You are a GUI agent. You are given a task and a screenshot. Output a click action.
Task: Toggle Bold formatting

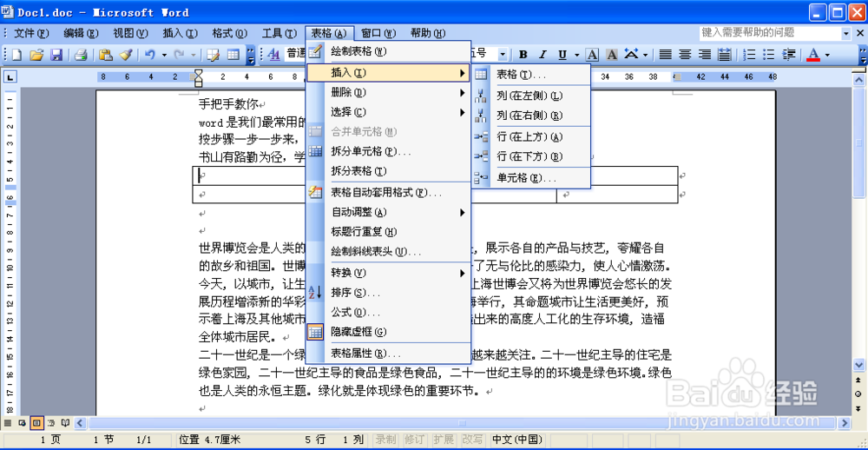tap(523, 55)
